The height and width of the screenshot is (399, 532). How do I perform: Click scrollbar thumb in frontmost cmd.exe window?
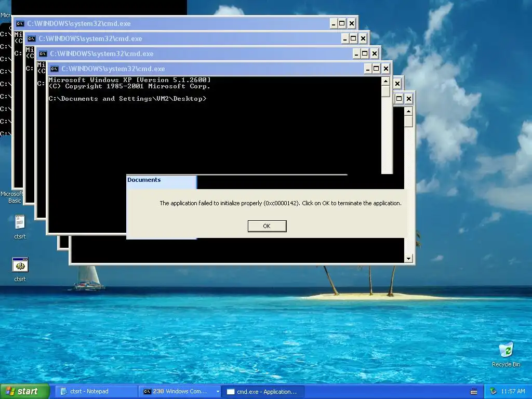pos(385,91)
